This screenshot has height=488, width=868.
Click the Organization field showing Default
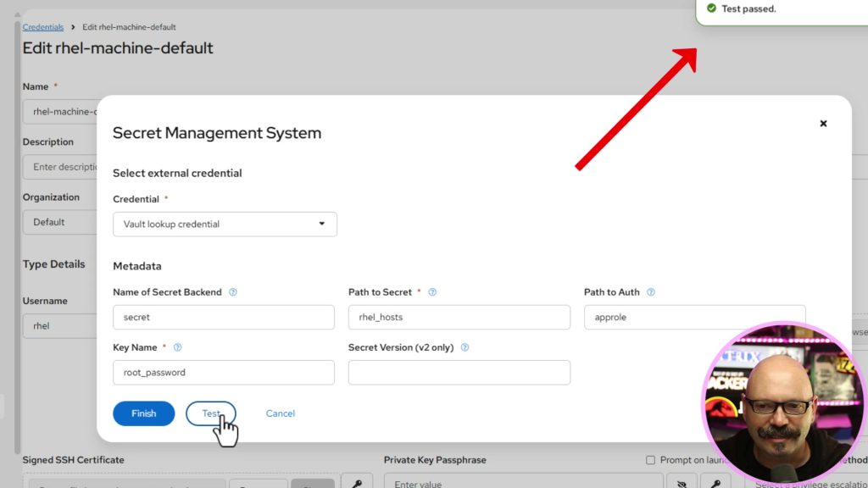60,222
